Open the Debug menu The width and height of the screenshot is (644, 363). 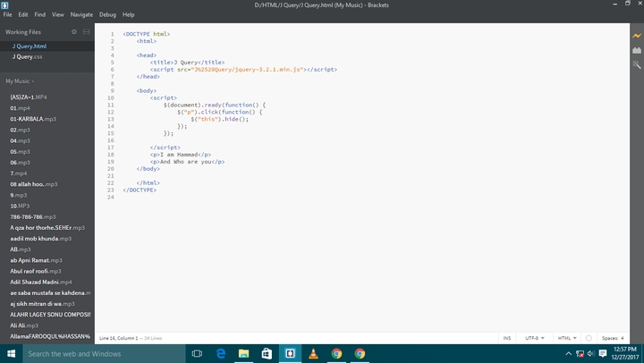tap(107, 14)
